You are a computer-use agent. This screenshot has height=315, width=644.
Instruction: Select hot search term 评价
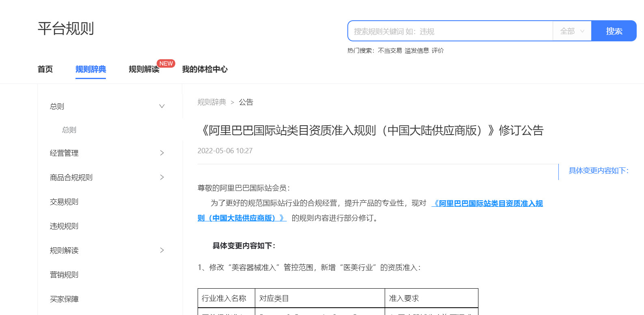[437, 51]
